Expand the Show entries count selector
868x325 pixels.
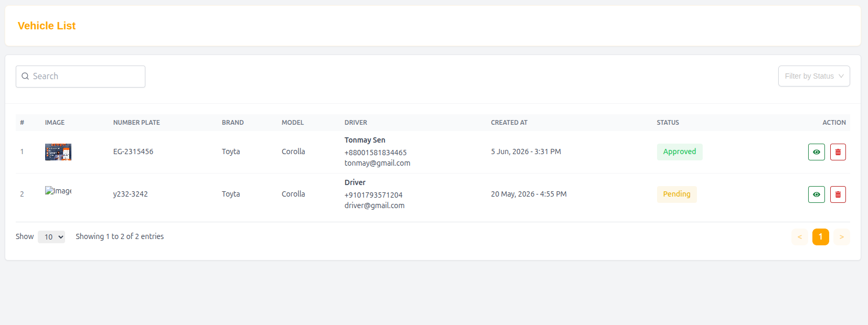tap(51, 237)
